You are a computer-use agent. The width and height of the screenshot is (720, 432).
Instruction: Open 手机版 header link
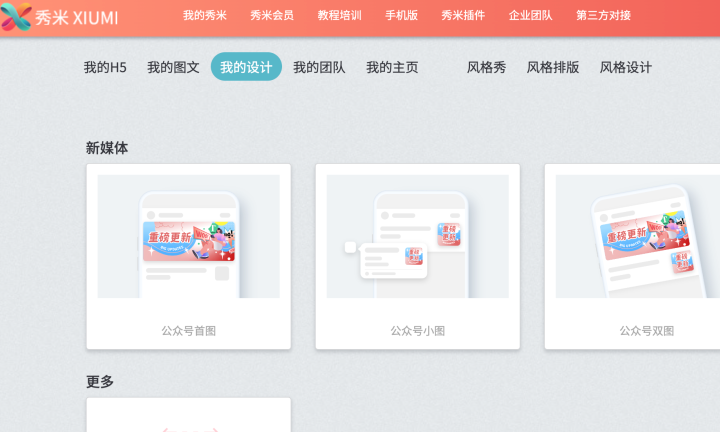click(x=401, y=16)
